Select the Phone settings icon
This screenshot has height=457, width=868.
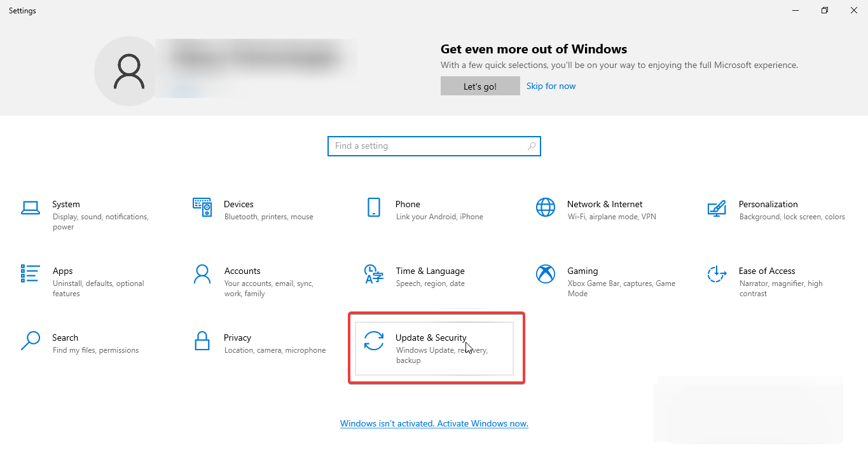coord(374,208)
